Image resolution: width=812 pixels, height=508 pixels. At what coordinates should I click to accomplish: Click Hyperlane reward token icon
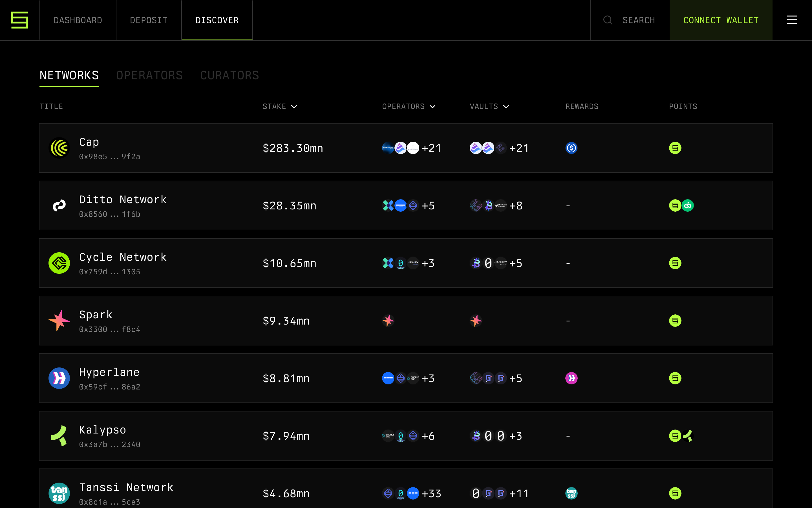(572, 378)
